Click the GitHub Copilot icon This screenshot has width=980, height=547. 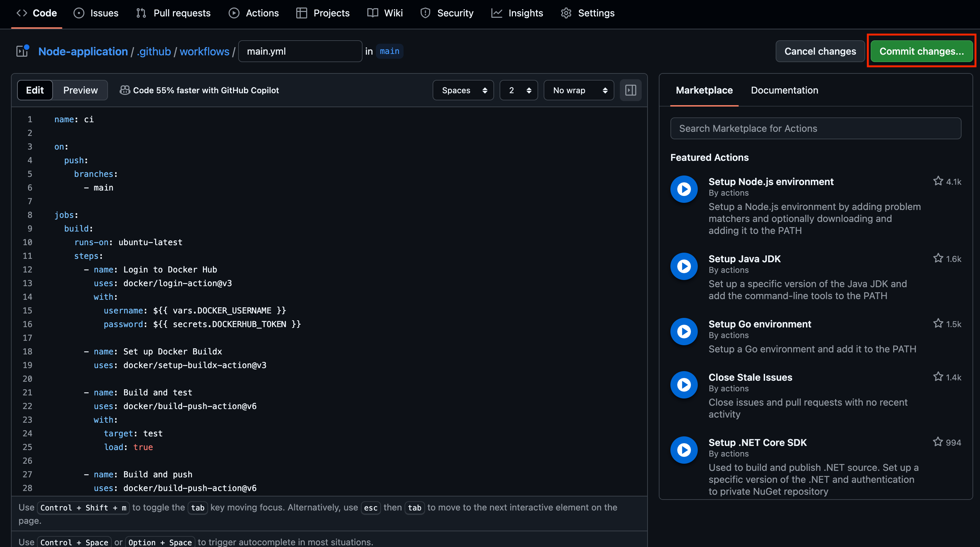(x=124, y=90)
